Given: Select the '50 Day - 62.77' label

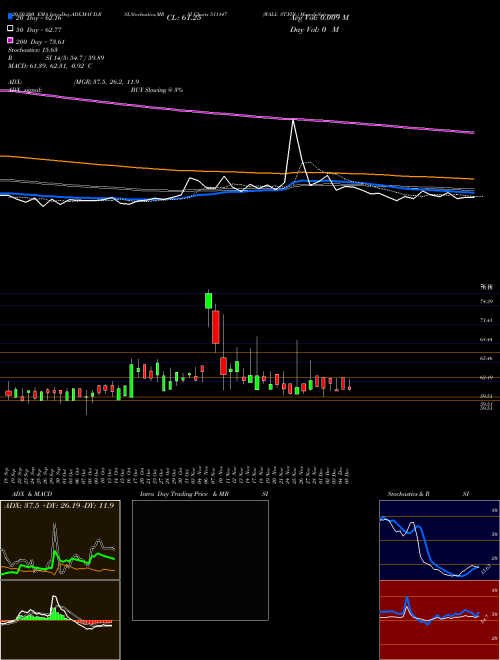Looking at the screenshot, I should point(39,29).
